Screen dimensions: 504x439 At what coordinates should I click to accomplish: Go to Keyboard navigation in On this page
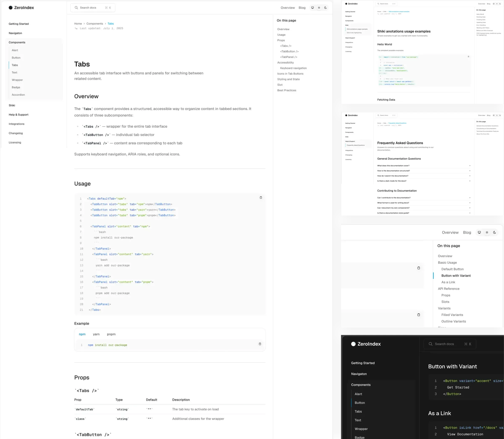[x=293, y=68]
